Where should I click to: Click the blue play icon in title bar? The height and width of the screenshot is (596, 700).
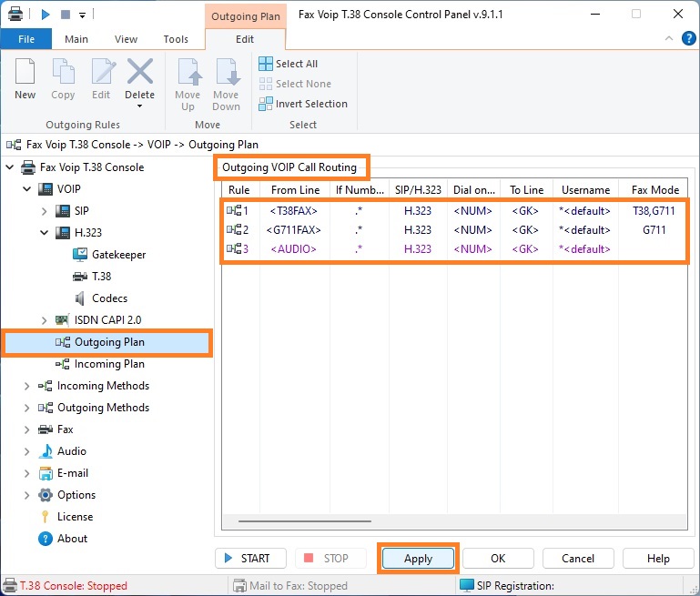(x=46, y=15)
